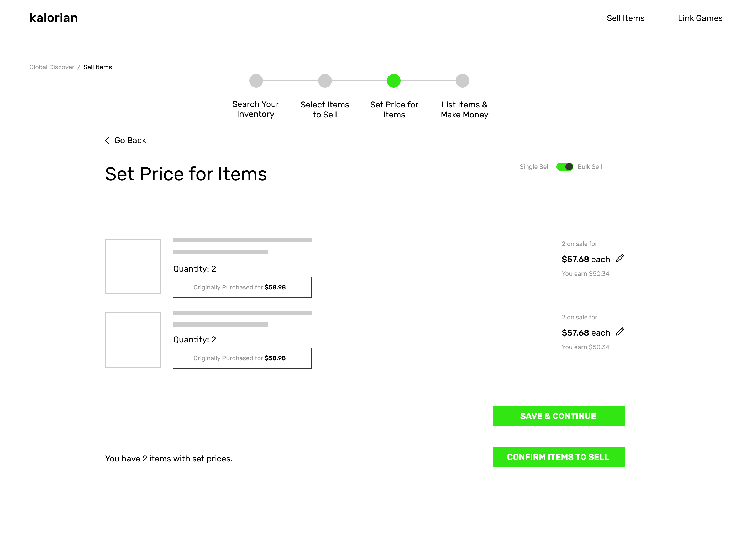
Task: Click the first item's Originally Purchased price field
Action: (242, 287)
